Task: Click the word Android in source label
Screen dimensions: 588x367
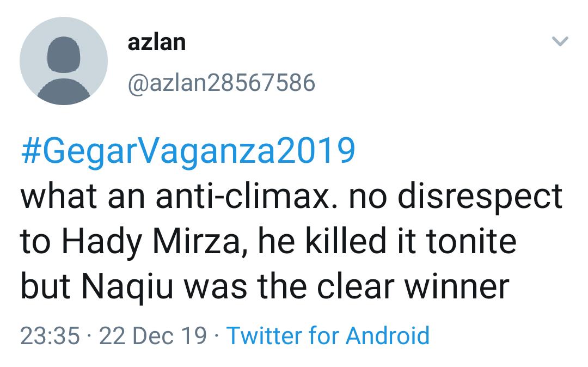Action: point(388,335)
